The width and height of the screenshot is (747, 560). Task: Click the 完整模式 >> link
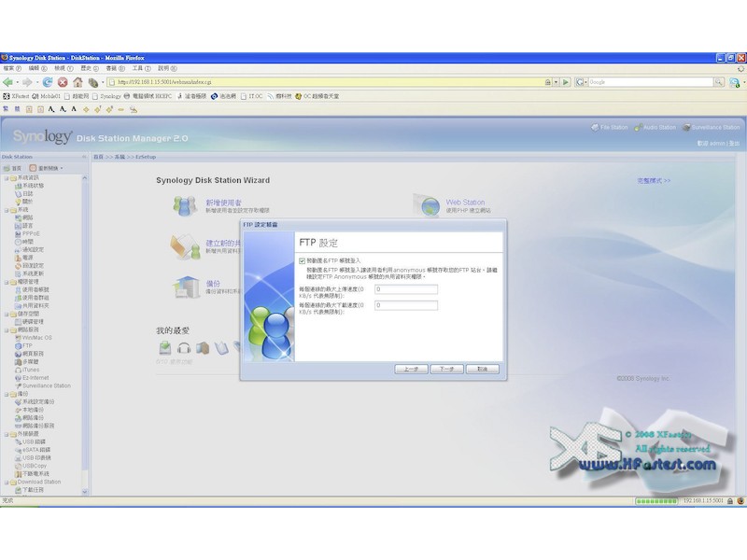pos(654,181)
